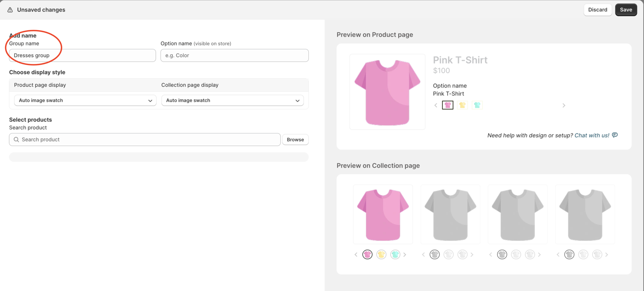
Task: Open the Chat with us link
Action: pos(592,135)
